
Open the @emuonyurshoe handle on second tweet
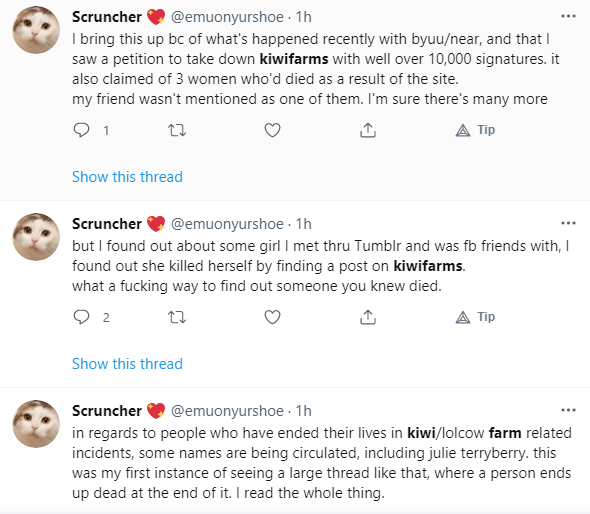227,224
